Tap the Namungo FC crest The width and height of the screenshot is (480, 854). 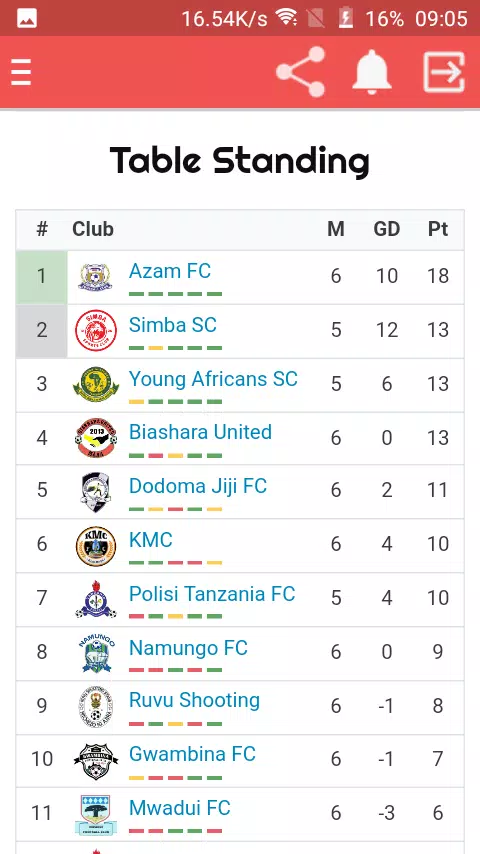point(96,653)
